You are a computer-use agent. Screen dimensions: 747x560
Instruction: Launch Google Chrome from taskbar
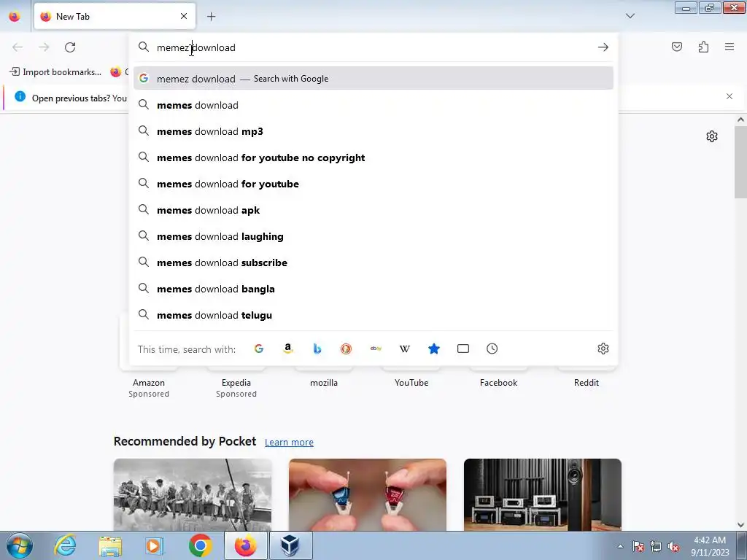[200, 545]
